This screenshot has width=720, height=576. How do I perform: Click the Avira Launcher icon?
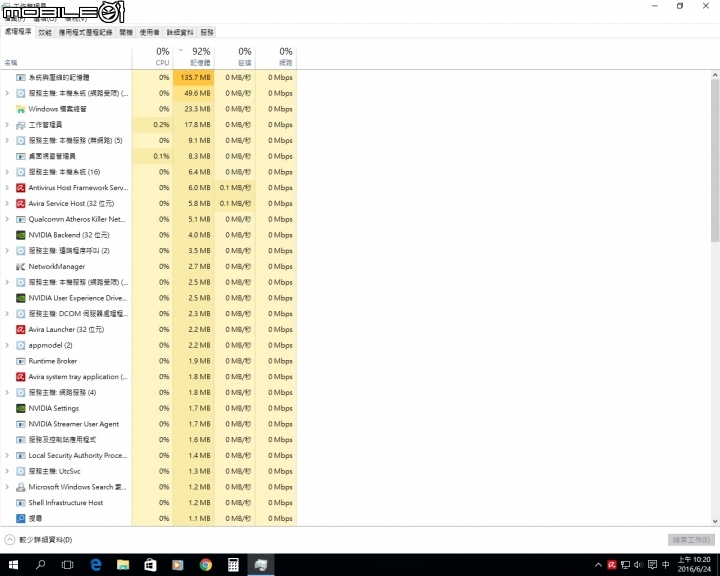[20, 329]
